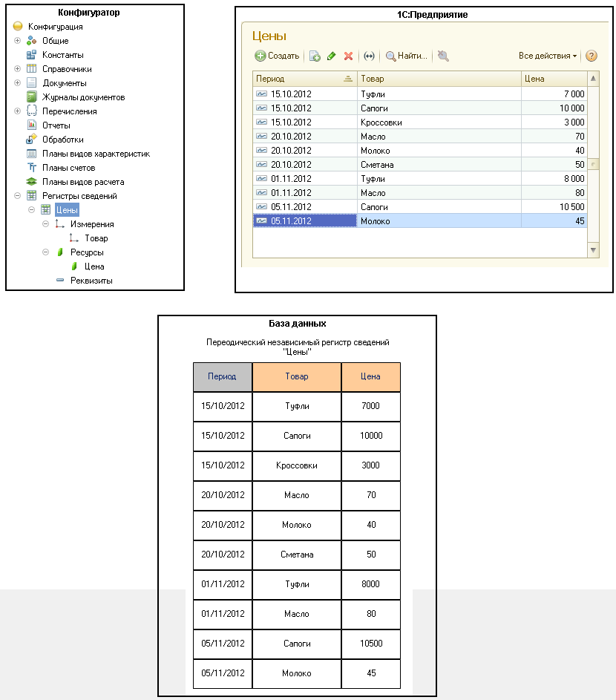The height and width of the screenshot is (700, 616).
Task: Click Период header in database table
Action: (x=223, y=376)
